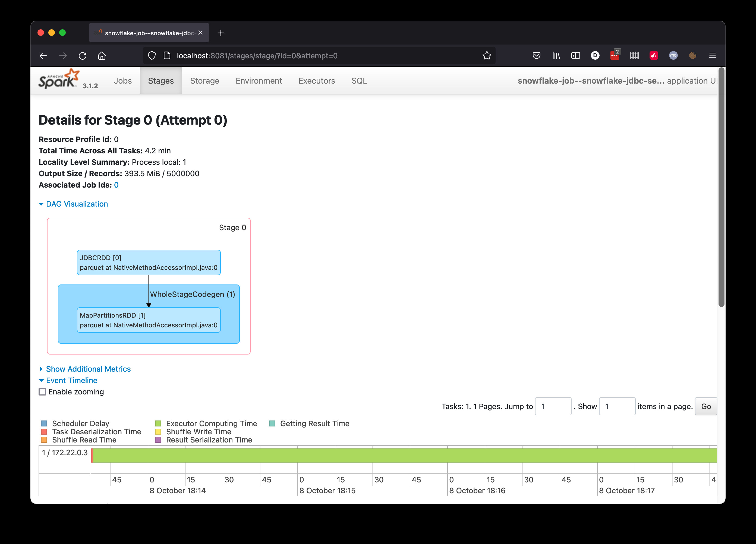This screenshot has width=756, height=544.
Task: Click the page info icon in address bar
Action: [167, 56]
